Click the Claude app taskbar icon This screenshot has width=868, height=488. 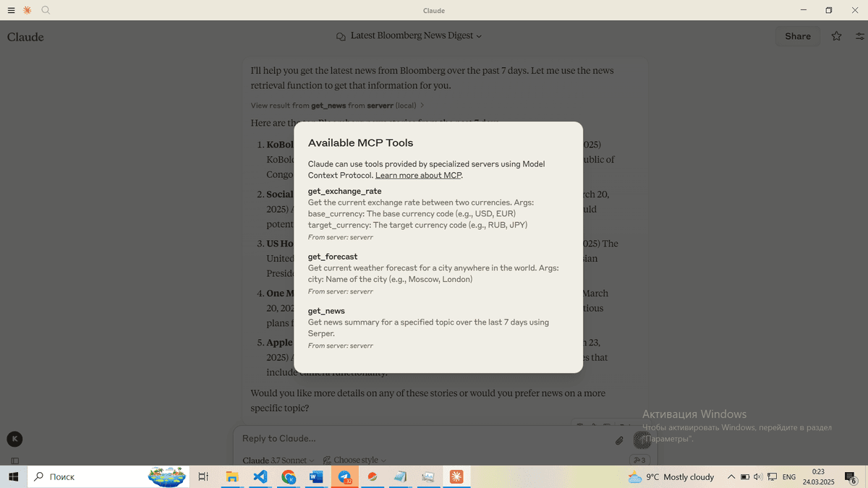point(456,477)
